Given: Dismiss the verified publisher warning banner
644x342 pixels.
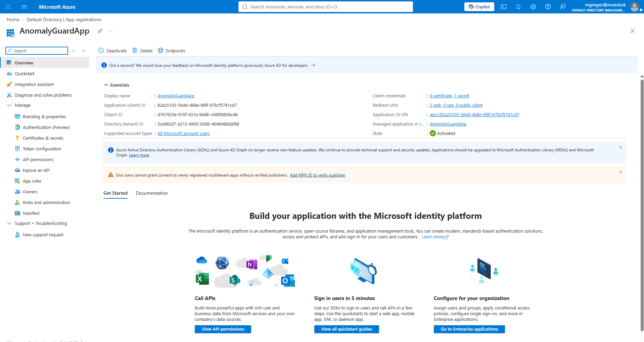Looking at the screenshot, I should 620,172.
